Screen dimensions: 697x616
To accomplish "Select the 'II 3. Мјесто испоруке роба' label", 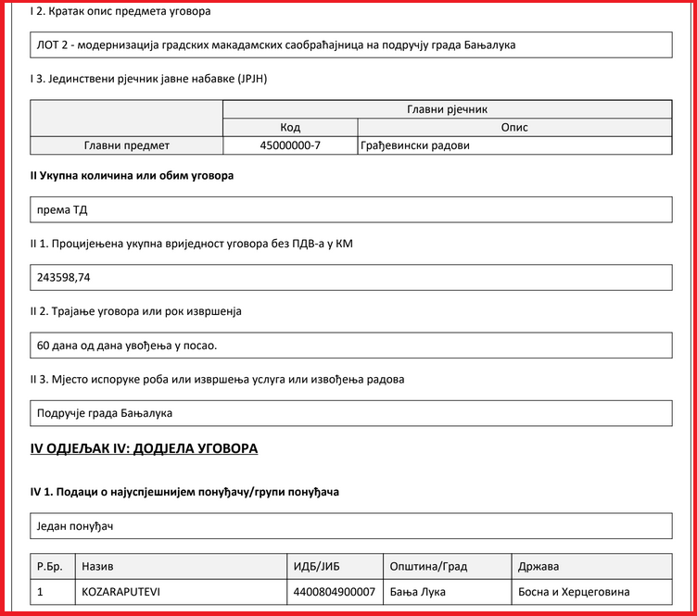I will 218,379.
